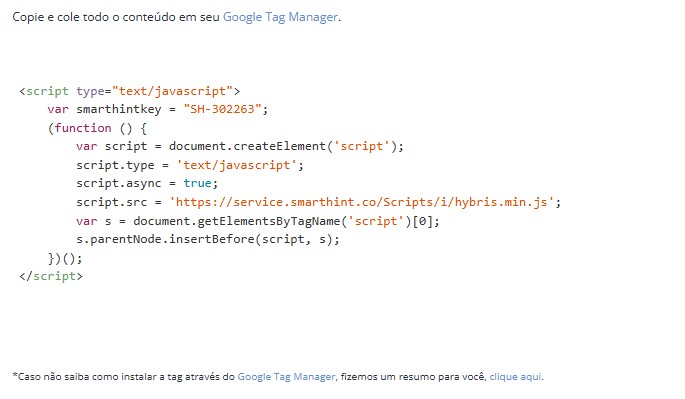Follow the 'clique aqui' link
The image size is (685, 399).
[515, 377]
